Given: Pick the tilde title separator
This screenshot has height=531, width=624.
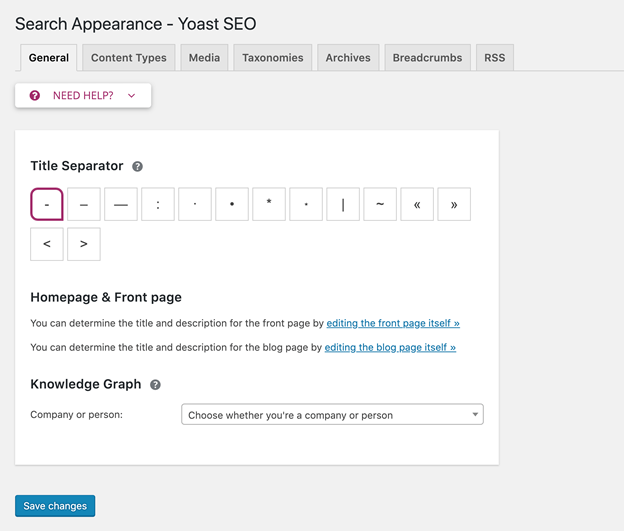Looking at the screenshot, I should tap(380, 205).
